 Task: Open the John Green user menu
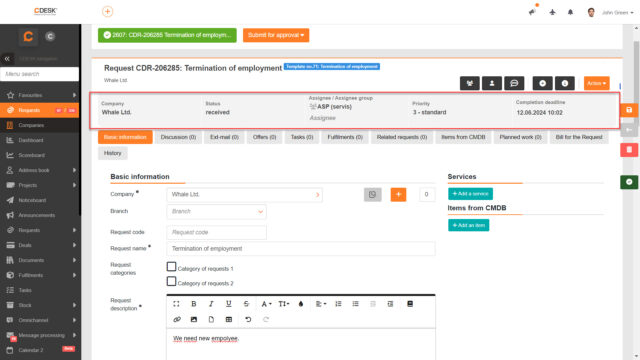tap(611, 13)
